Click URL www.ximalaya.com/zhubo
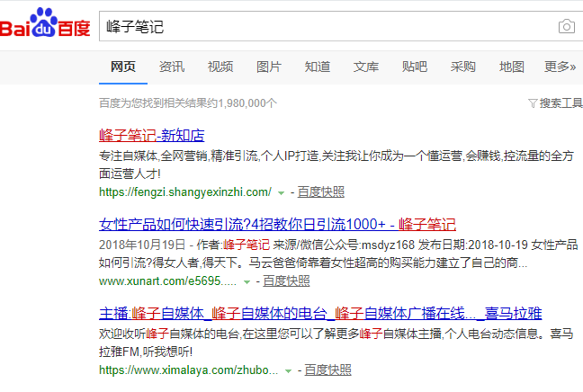Viewport: 583px width, 392px height. pos(189,370)
